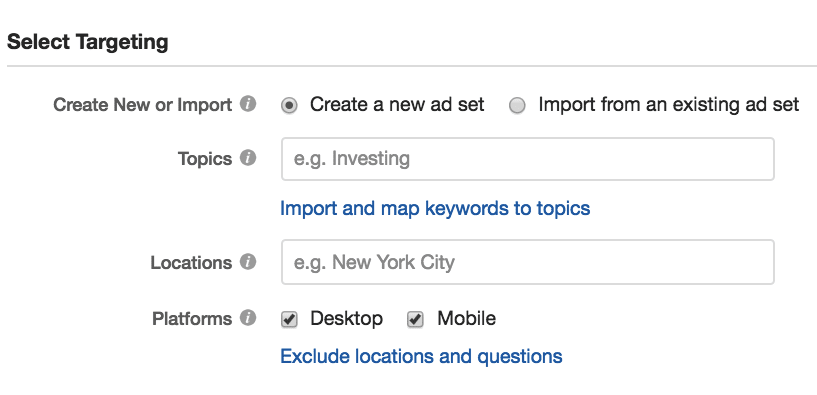The image size is (817, 395).
Task: Click the Mobile label text
Action: click(466, 318)
